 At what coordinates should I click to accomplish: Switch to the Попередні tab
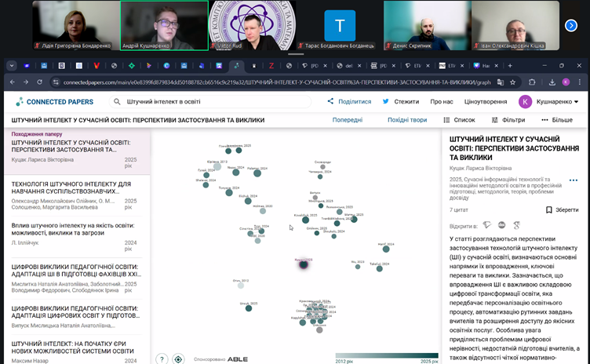pyautogui.click(x=348, y=120)
